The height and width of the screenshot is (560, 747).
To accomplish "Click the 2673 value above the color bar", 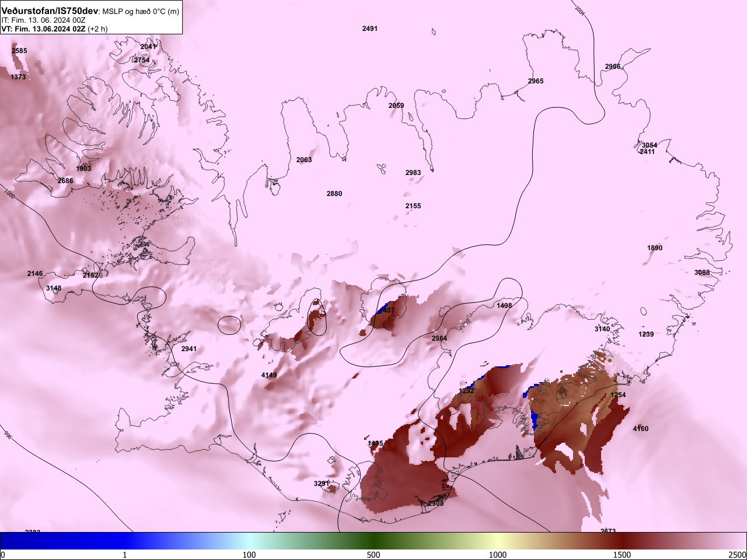I will [x=608, y=531].
